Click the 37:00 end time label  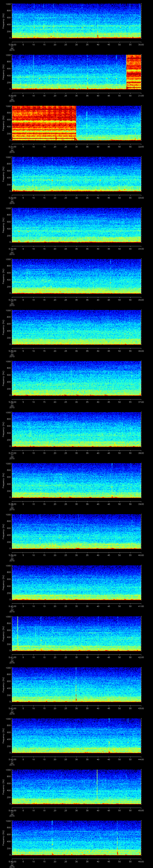pos(141,402)
